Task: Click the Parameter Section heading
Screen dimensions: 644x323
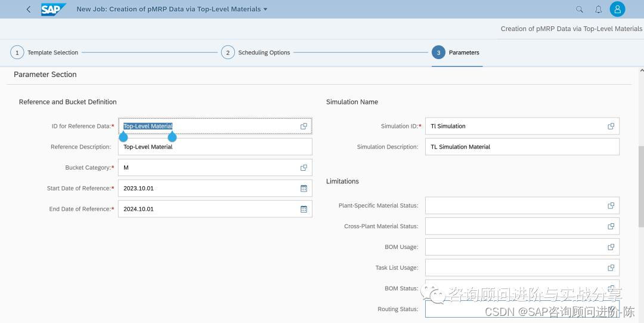Action: 45,75
